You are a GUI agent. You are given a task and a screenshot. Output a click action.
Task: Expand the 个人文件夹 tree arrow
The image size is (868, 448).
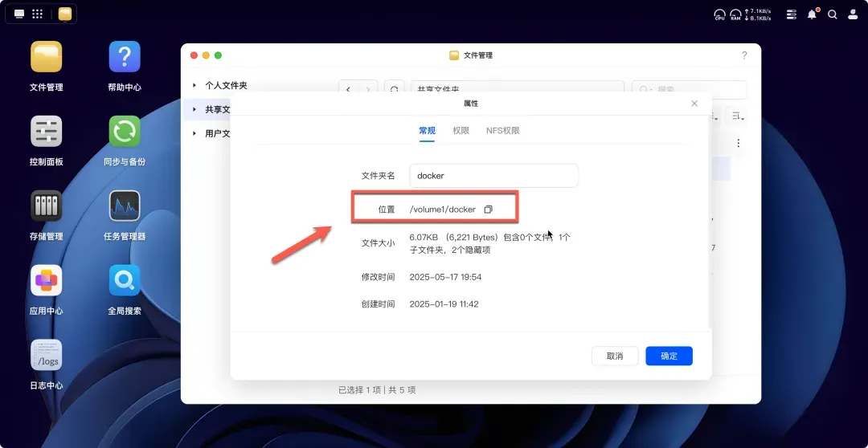[194, 86]
